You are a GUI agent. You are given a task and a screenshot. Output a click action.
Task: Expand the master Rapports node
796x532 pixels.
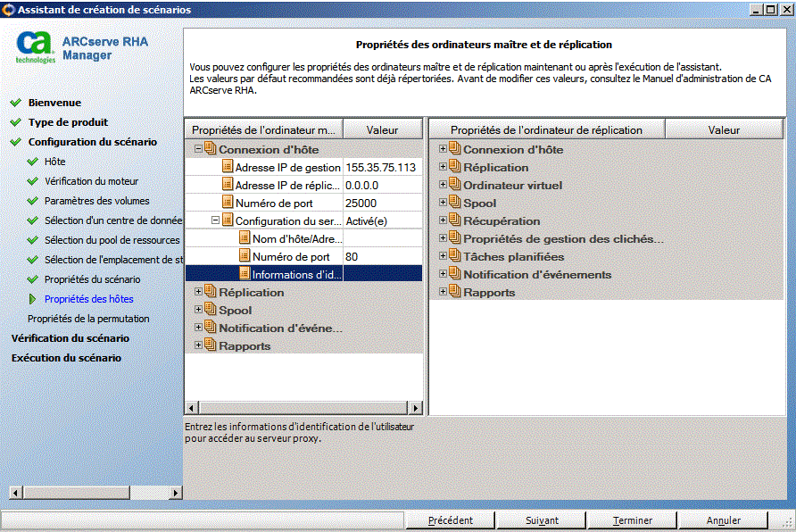[198, 345]
